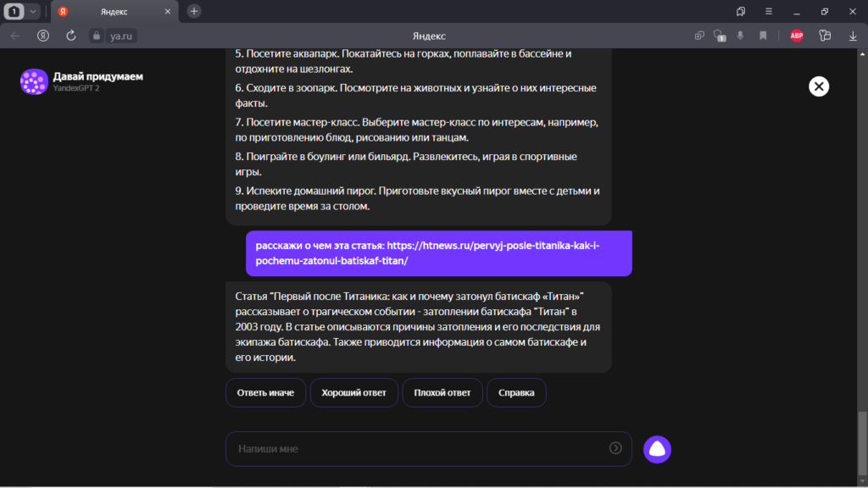Click the Ответь иначе button

pos(265,393)
